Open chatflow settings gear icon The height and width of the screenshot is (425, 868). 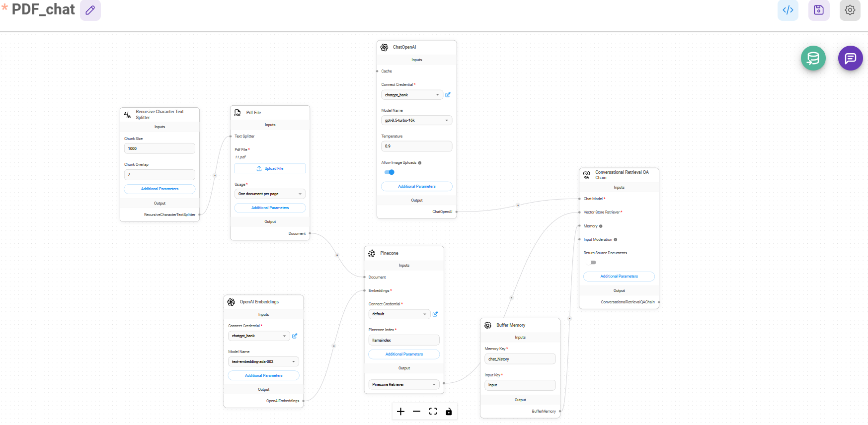click(850, 10)
